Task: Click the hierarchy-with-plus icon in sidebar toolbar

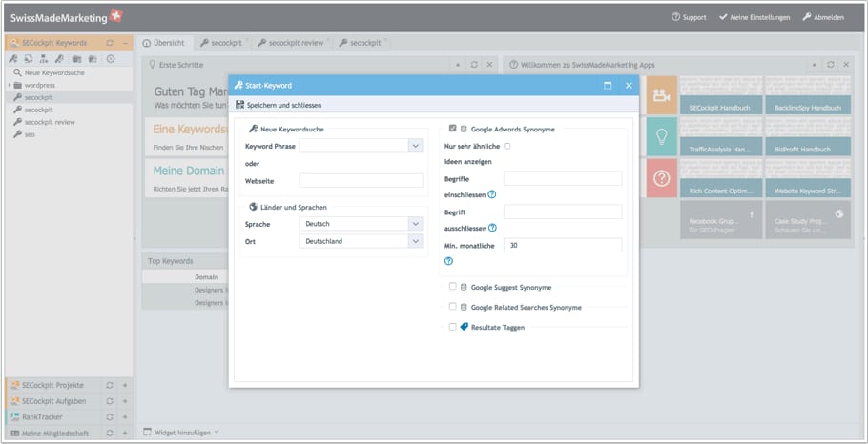Action: [44, 59]
